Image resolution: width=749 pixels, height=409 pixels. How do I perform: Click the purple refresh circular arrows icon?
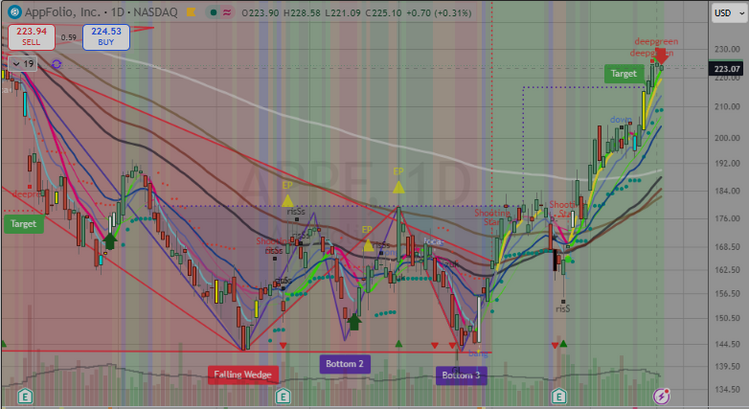click(x=56, y=64)
